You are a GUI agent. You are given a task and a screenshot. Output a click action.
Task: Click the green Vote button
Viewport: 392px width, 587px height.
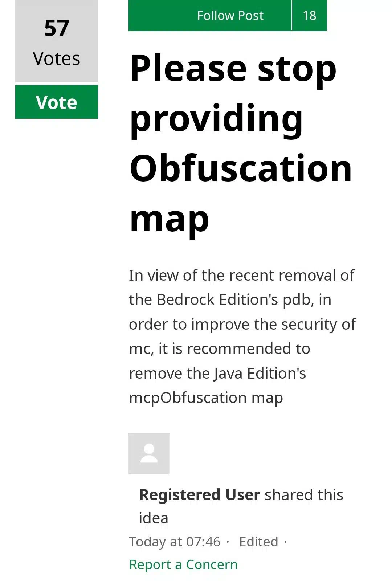tap(57, 102)
